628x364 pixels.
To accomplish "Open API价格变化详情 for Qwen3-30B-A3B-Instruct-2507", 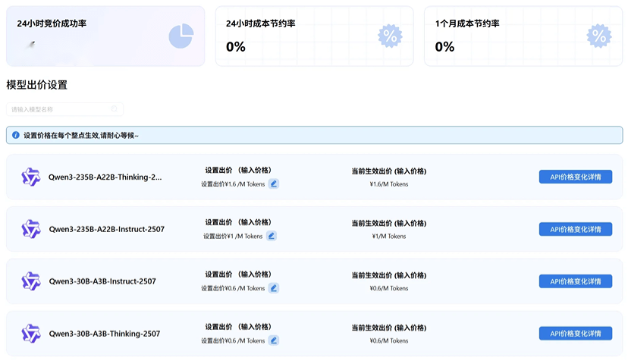I will point(576,281).
